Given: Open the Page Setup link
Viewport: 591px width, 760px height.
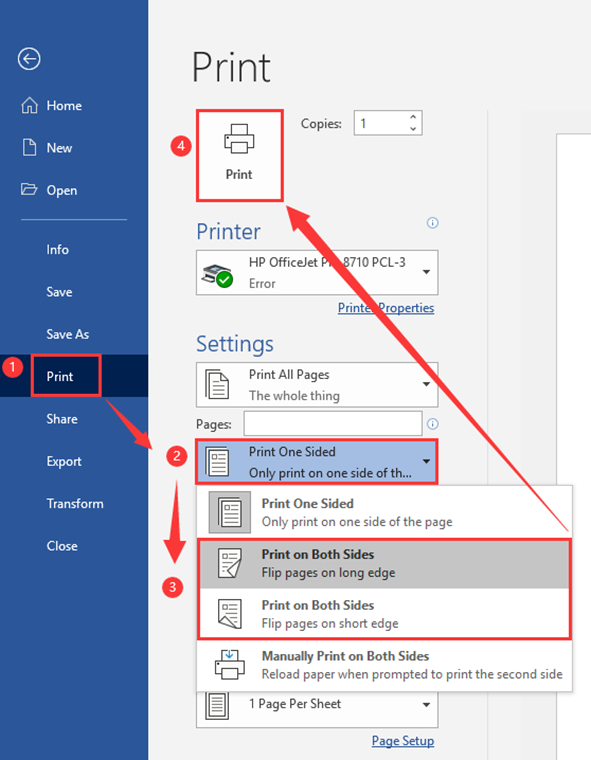Looking at the screenshot, I should (x=403, y=741).
